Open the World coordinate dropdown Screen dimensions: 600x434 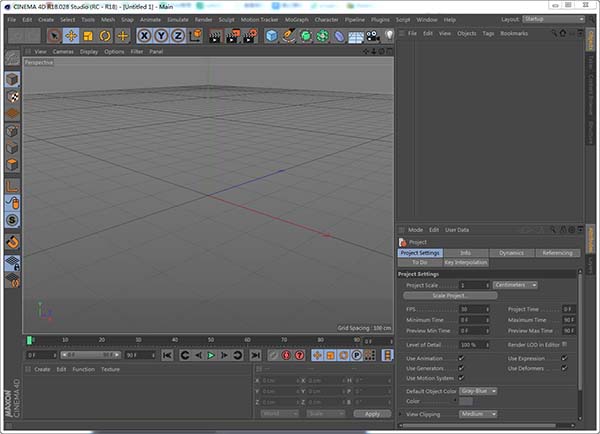point(280,414)
